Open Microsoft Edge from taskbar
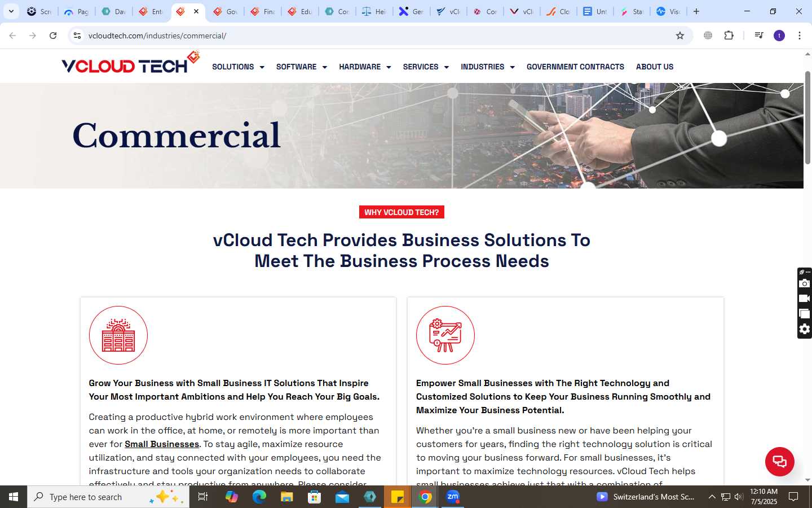This screenshot has width=812, height=508. click(259, 497)
